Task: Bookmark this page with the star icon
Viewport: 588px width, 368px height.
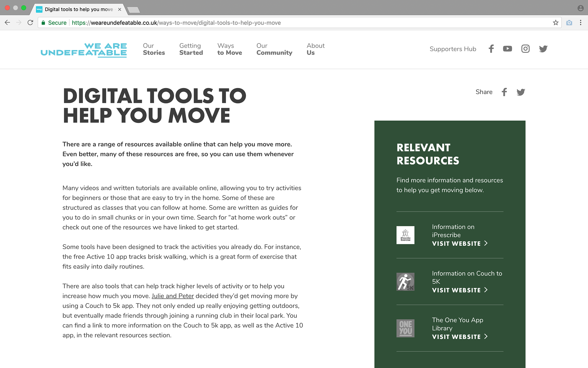Action: (x=556, y=23)
